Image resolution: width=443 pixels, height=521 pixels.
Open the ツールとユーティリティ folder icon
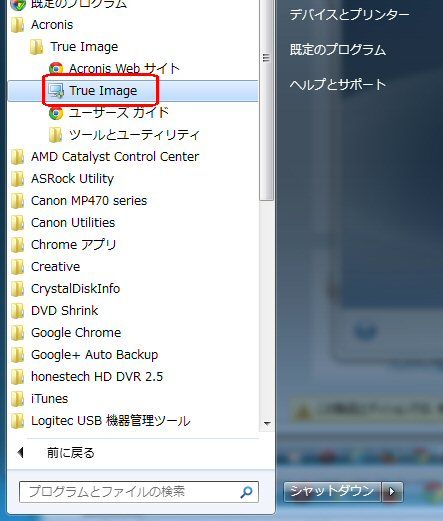[56, 135]
